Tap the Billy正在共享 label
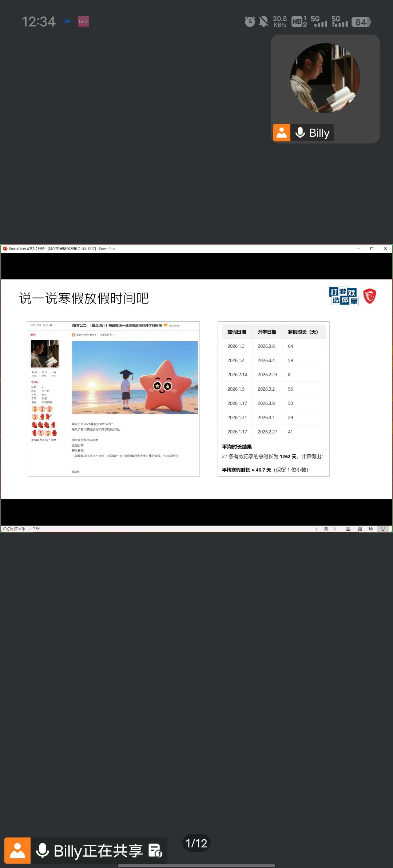 pyautogui.click(x=98, y=851)
